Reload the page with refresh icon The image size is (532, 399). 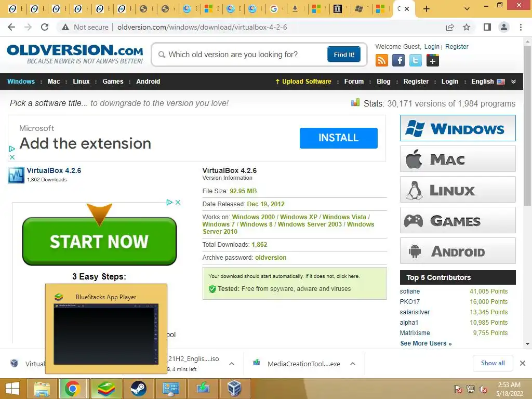pos(45,27)
